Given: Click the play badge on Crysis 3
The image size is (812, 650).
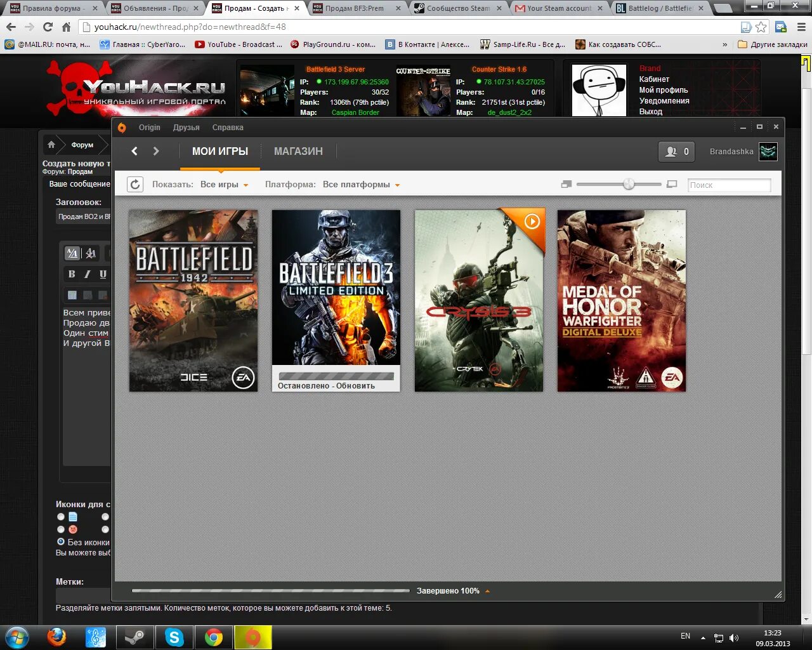Looking at the screenshot, I should tap(532, 222).
